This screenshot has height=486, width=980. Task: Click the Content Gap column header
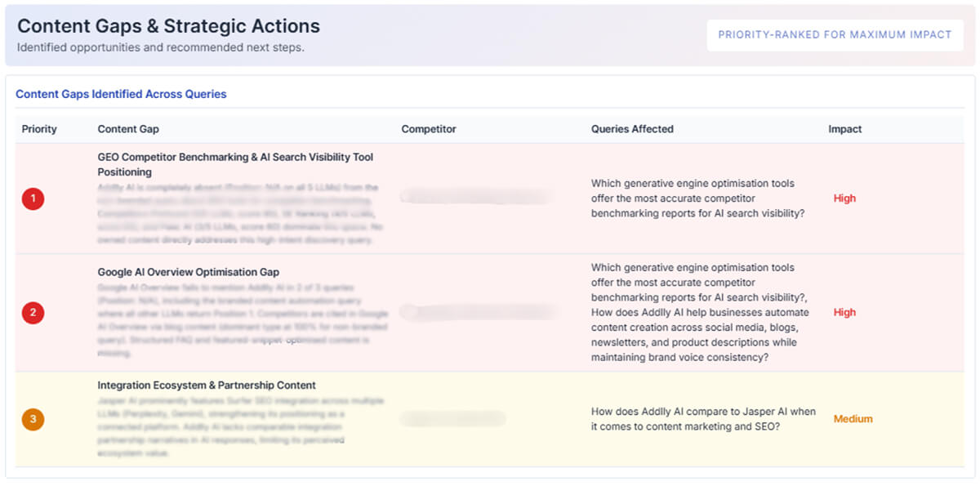pos(128,129)
